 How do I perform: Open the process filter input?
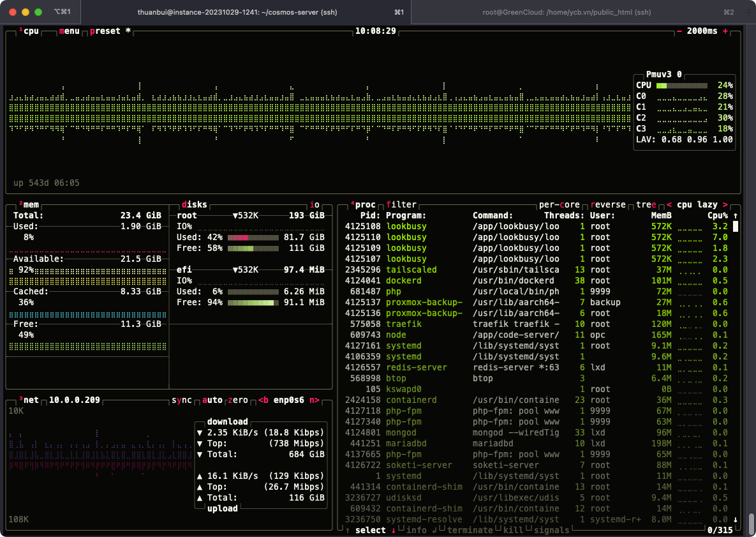(x=401, y=205)
